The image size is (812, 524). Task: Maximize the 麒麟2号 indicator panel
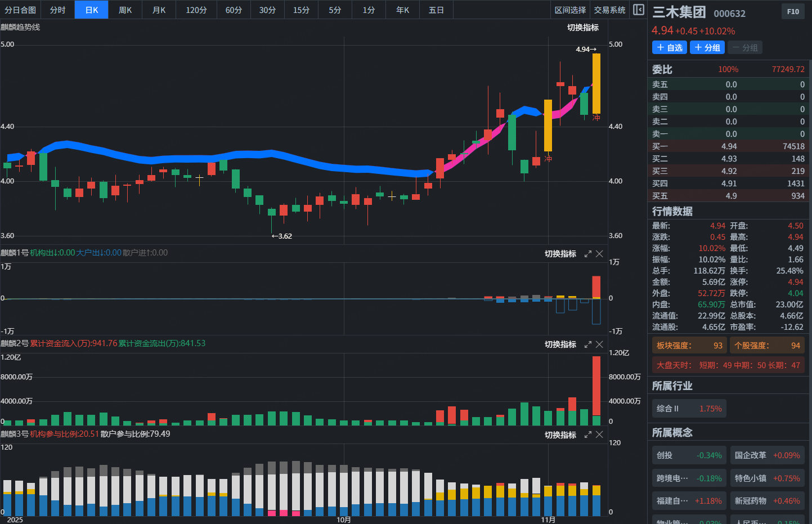[587, 344]
